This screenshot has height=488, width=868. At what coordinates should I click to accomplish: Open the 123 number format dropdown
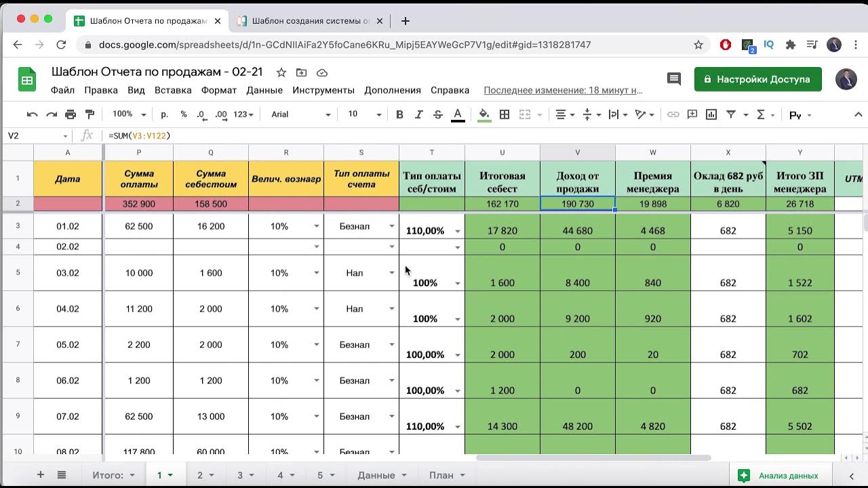tap(243, 115)
